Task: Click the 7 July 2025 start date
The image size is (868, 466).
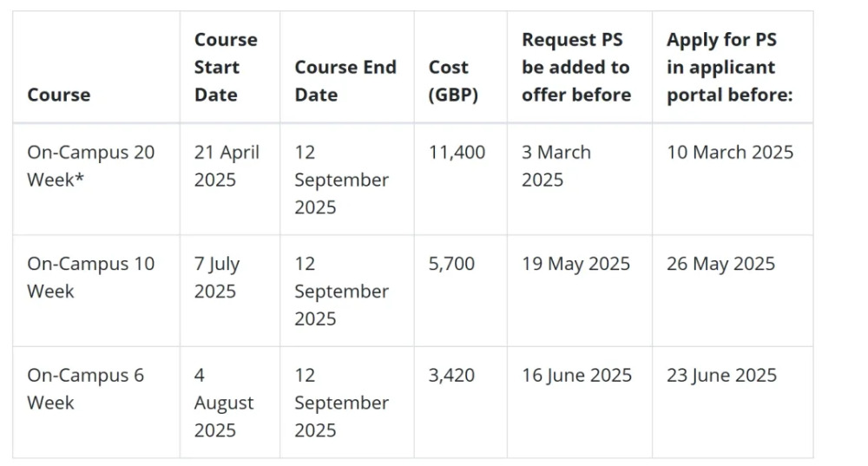Action: coord(216,278)
